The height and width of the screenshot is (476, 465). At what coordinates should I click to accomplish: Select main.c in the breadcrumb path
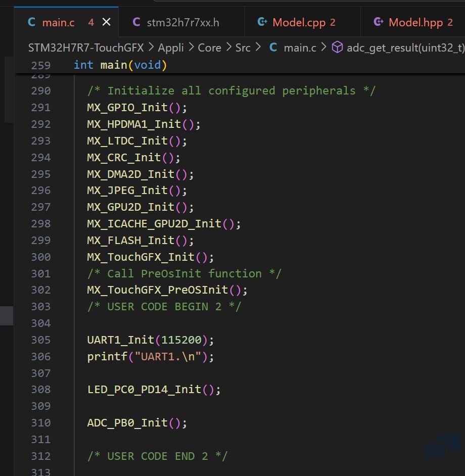(300, 47)
